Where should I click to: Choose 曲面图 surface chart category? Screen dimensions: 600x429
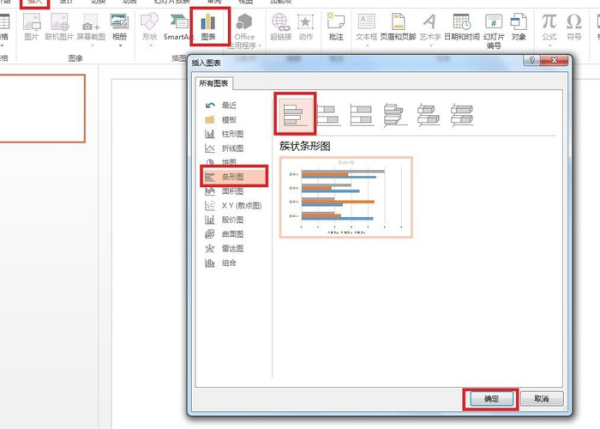233,234
